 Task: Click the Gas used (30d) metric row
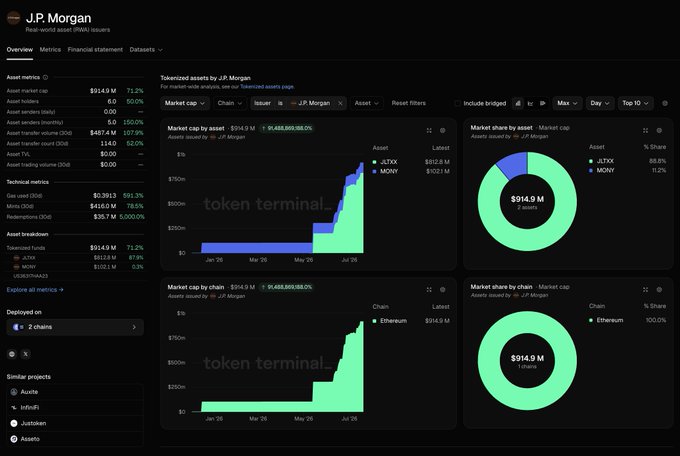tap(75, 196)
